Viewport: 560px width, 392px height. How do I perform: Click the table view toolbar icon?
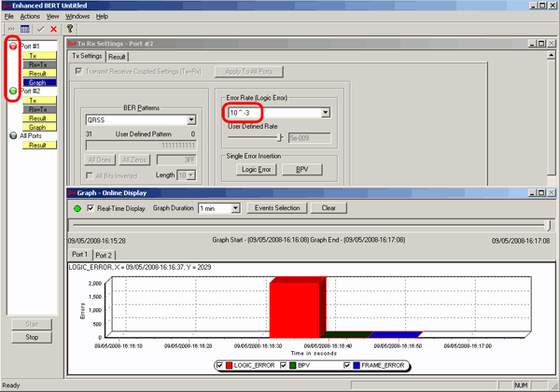[24, 29]
